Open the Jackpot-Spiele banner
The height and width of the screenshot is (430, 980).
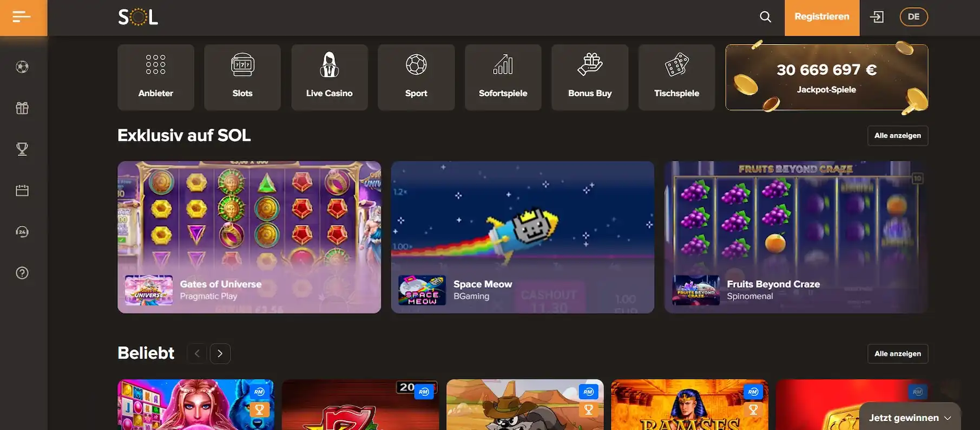pyautogui.click(x=827, y=77)
